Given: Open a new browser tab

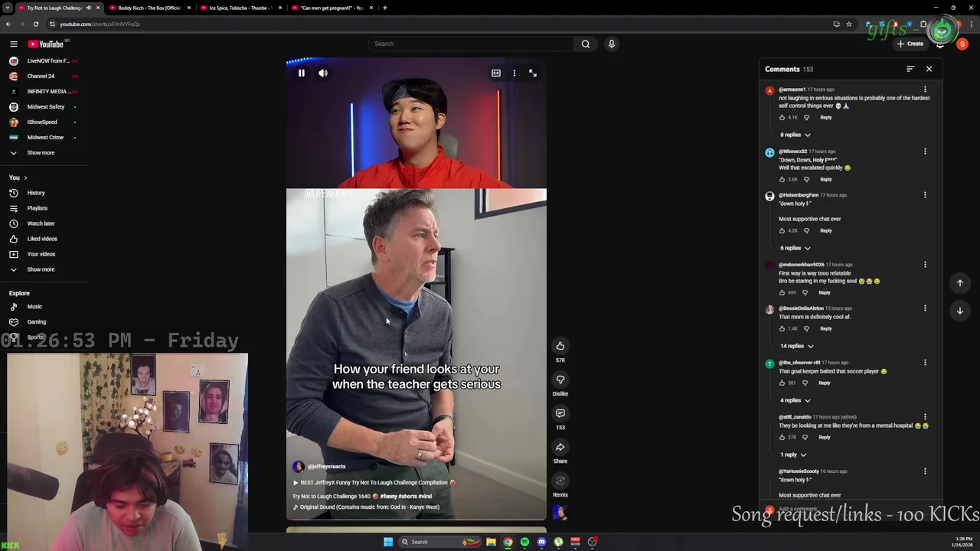Looking at the screenshot, I should point(385,8).
